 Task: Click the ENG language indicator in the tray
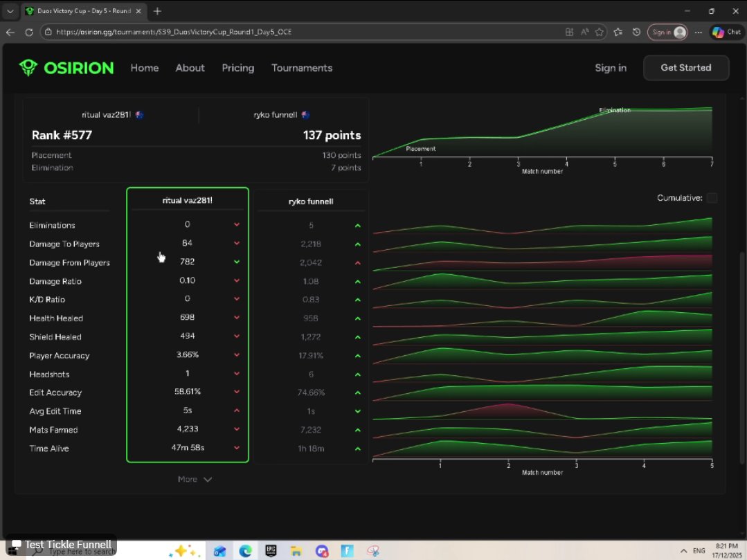tap(699, 551)
